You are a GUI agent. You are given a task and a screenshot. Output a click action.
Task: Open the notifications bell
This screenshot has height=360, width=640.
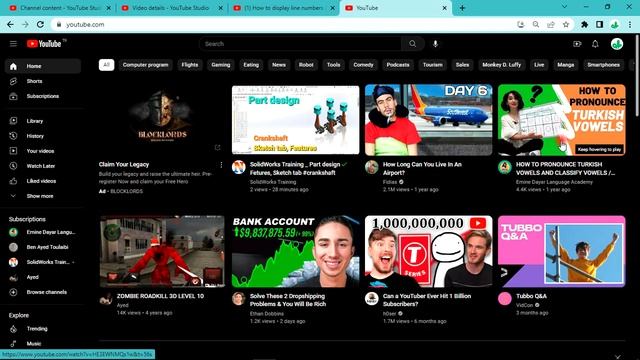click(x=595, y=44)
